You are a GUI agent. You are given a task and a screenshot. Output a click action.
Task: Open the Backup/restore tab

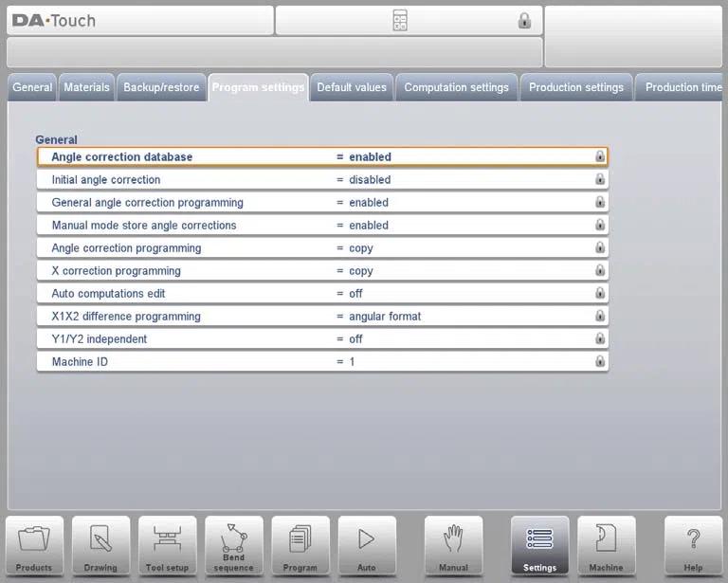tap(161, 87)
